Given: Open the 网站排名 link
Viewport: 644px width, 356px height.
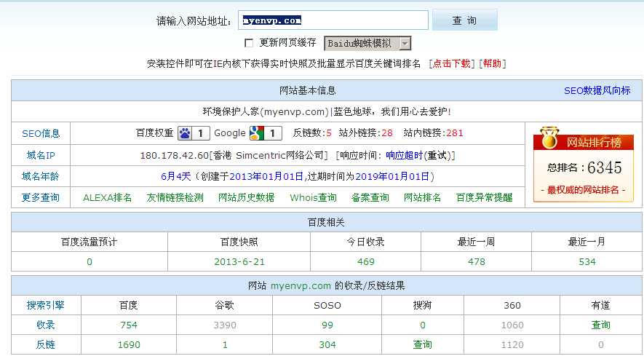Looking at the screenshot, I should point(422,197).
